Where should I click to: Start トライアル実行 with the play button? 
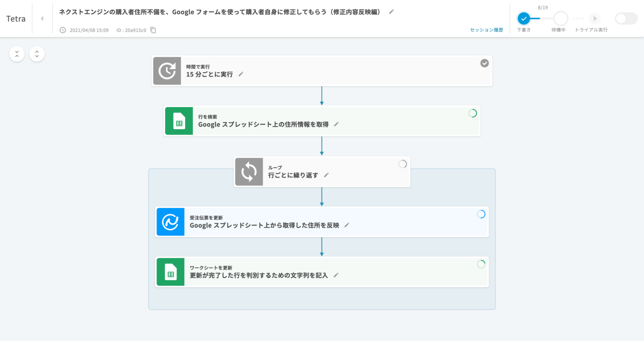pos(594,19)
